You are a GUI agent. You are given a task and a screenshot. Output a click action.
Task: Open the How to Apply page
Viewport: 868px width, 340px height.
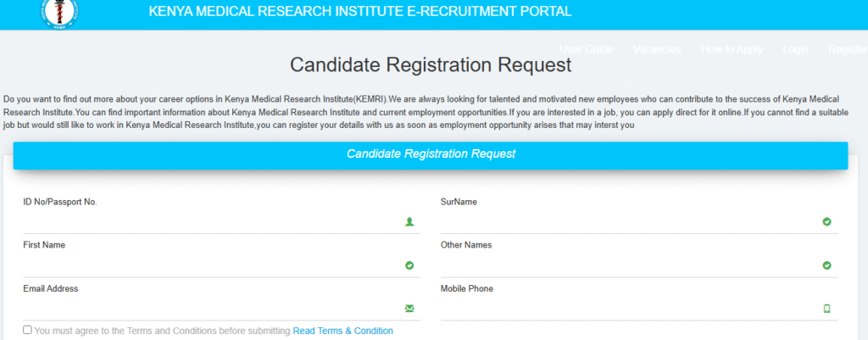(x=732, y=49)
